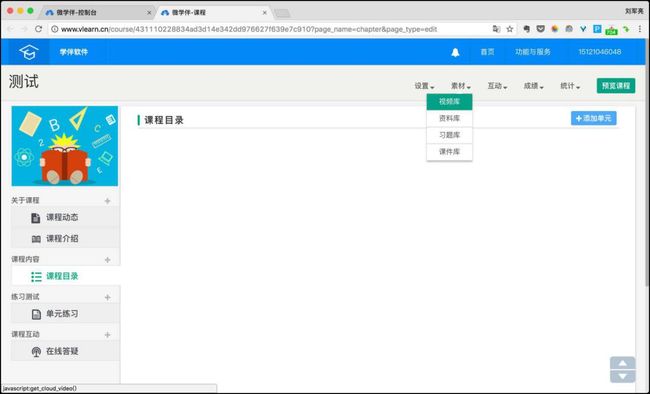Open the Evernote elephant extension
The height and width of the screenshot is (394, 650).
coord(526,29)
